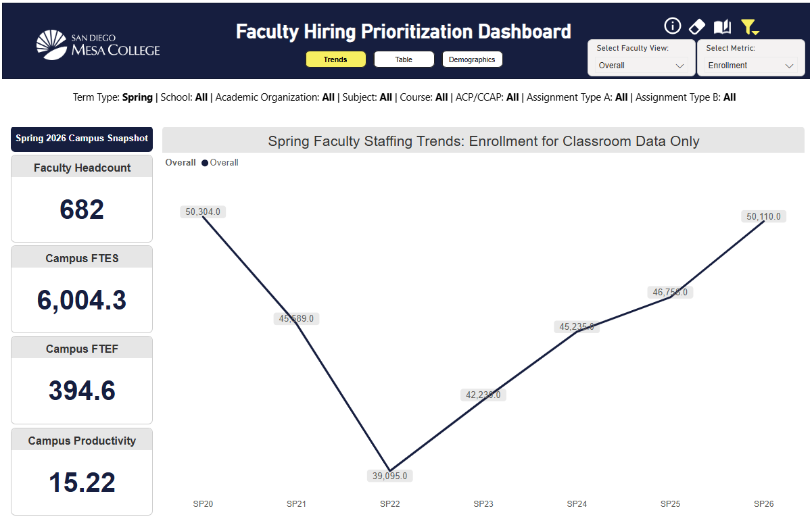
Task: Open the Select Faculty View dropdown
Action: pos(640,66)
